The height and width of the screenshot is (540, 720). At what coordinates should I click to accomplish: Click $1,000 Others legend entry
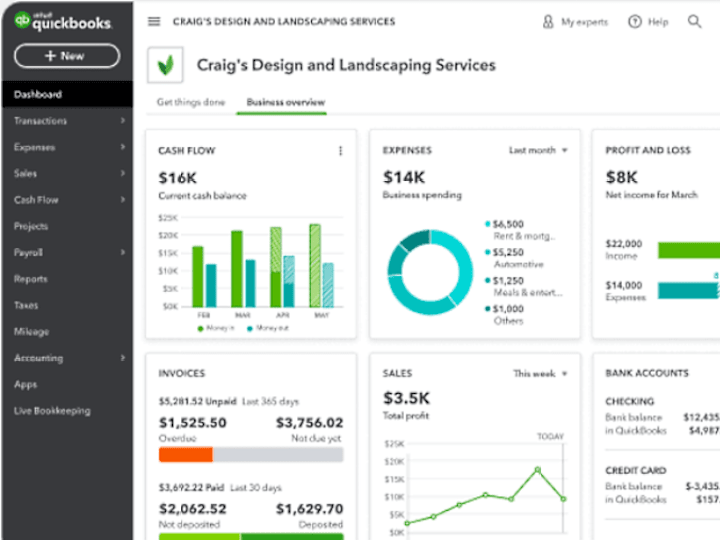click(505, 315)
